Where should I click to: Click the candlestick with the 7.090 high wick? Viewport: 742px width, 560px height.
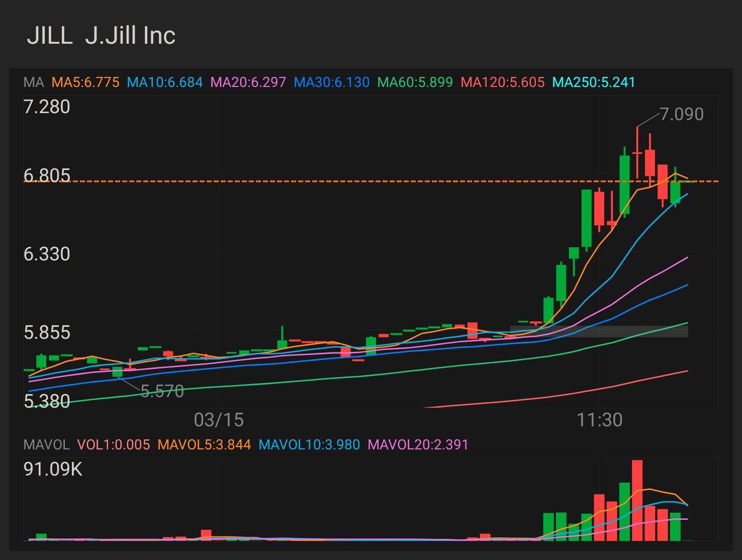[637, 153]
